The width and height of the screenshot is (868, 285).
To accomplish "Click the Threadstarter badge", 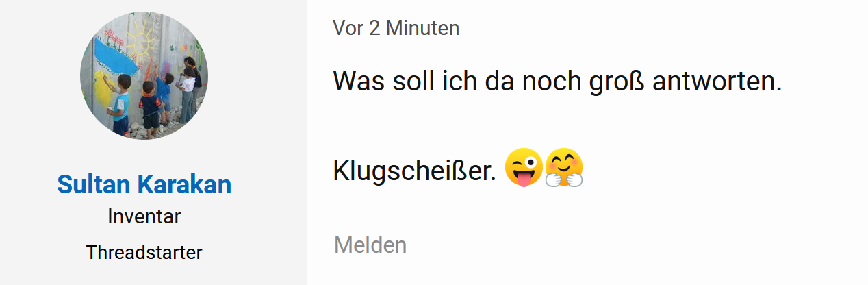I will tap(144, 253).
